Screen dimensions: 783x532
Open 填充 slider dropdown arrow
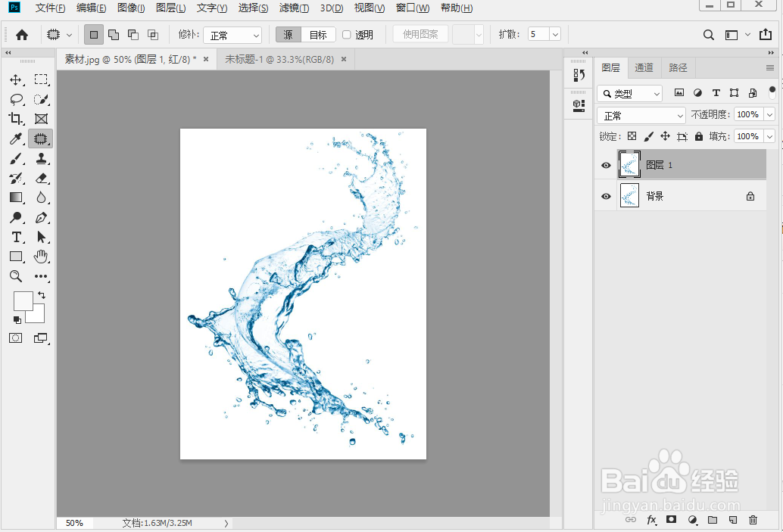click(770, 136)
